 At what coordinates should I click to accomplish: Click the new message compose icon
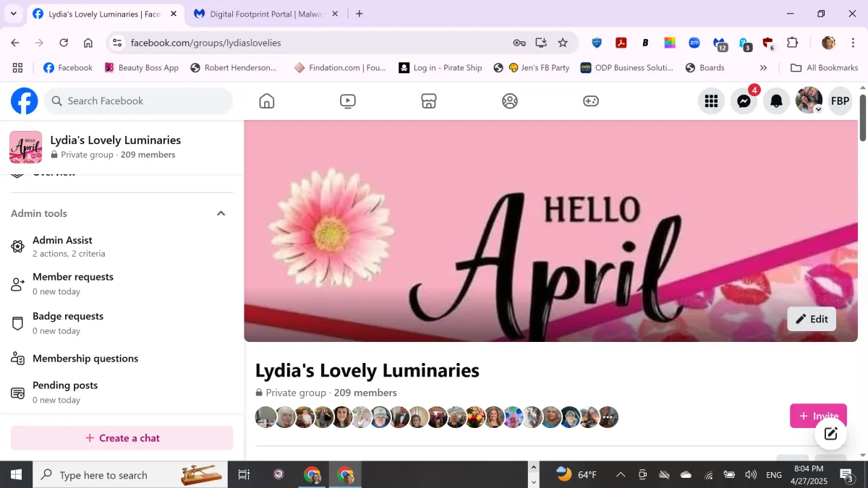tap(830, 434)
